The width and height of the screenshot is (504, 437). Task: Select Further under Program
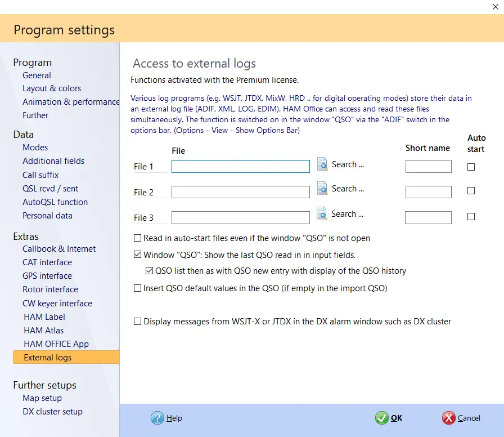[x=35, y=115]
